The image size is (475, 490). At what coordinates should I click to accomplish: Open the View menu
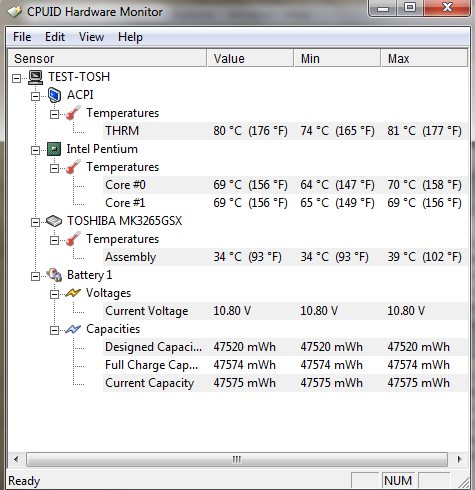click(x=91, y=37)
